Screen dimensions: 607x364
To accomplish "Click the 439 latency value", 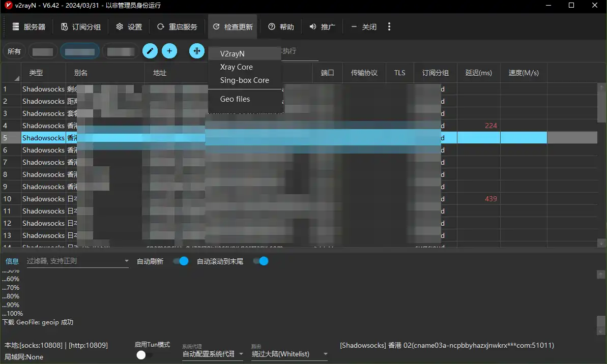I will click(491, 199).
